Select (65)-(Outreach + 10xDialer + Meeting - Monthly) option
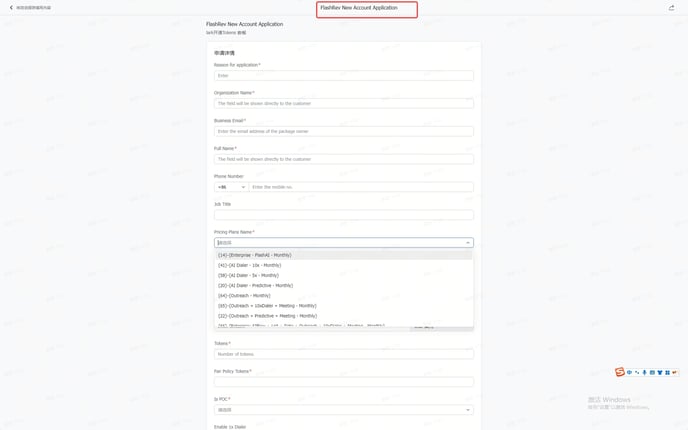Image resolution: width=688 pixels, height=430 pixels. click(x=344, y=305)
